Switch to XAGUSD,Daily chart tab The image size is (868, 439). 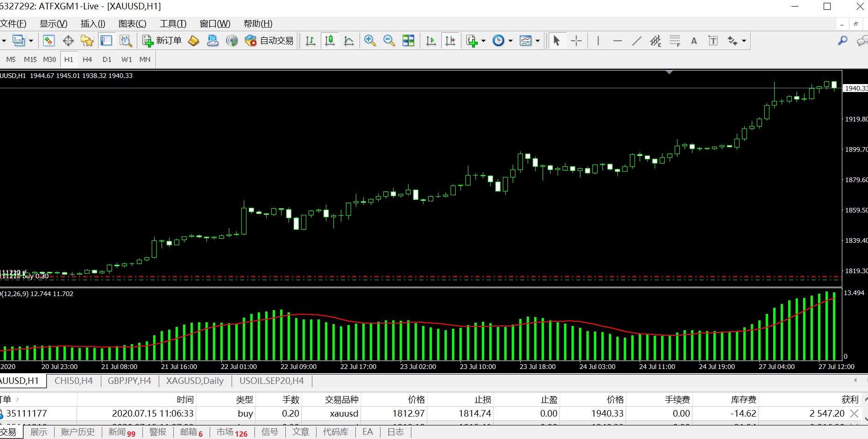click(x=195, y=381)
